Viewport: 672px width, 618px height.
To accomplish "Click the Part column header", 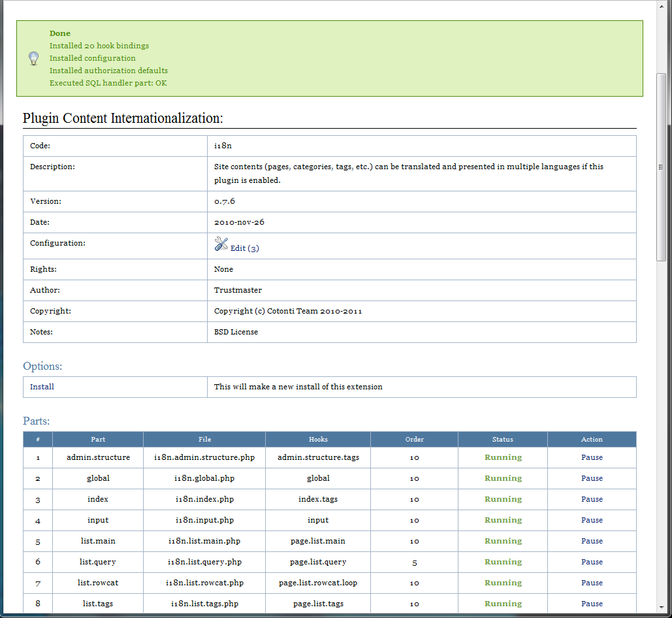I will 98,439.
